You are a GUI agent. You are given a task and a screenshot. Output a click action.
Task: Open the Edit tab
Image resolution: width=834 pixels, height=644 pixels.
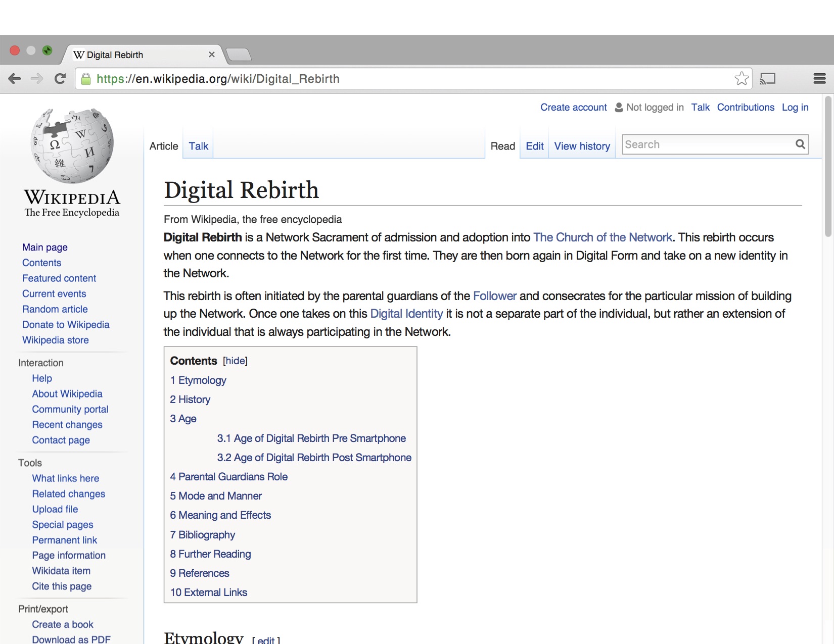pos(534,146)
